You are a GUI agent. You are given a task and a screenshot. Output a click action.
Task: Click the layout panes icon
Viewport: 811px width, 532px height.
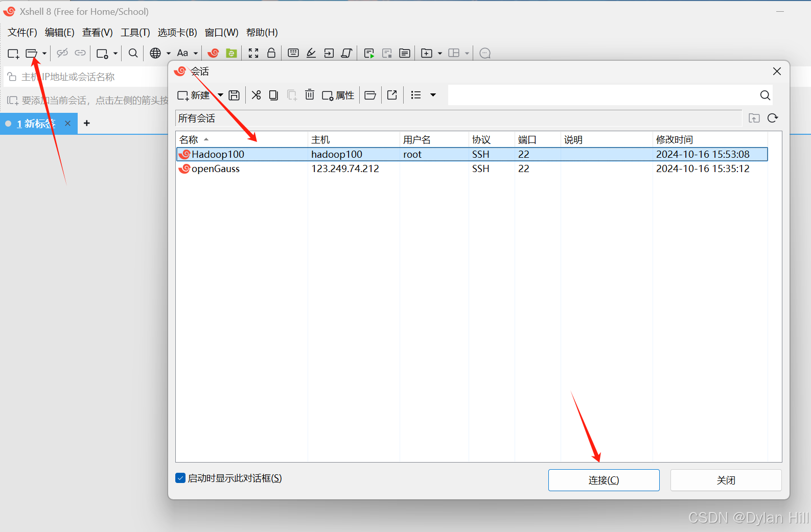coord(454,53)
